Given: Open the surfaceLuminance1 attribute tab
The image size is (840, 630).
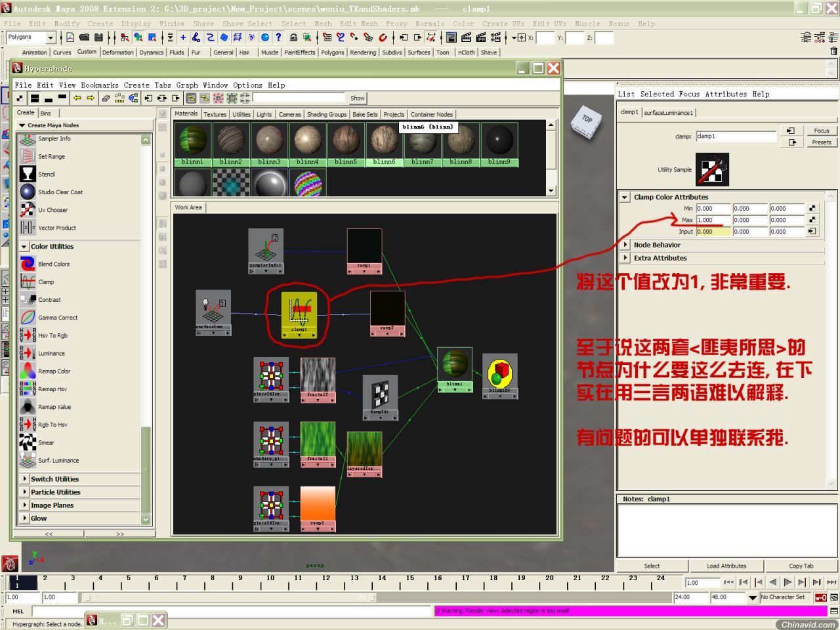Looking at the screenshot, I should point(668,112).
